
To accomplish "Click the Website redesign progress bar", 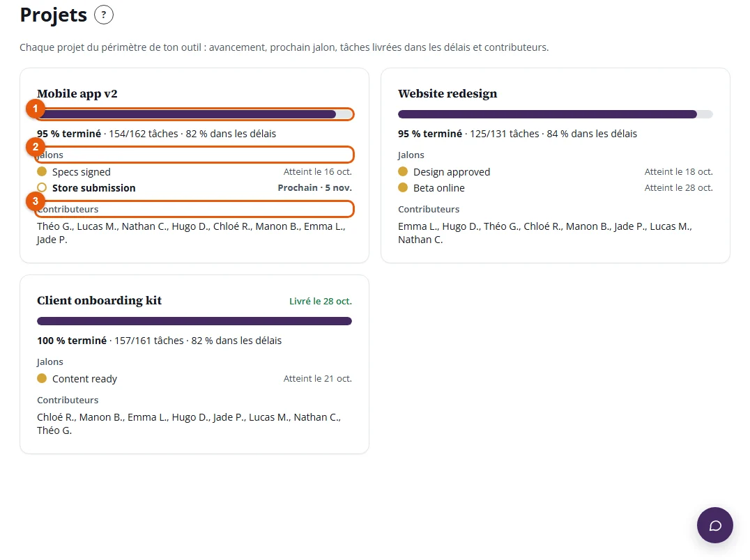I will click(x=556, y=114).
